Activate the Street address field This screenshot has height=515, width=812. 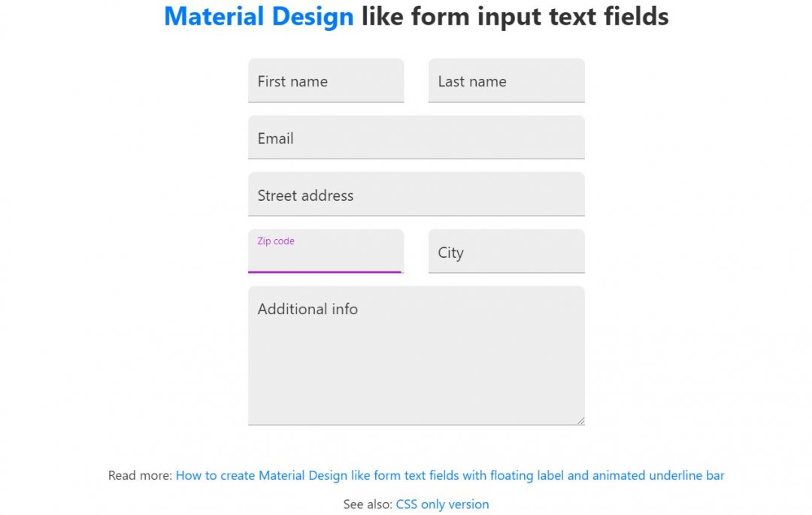(x=417, y=194)
